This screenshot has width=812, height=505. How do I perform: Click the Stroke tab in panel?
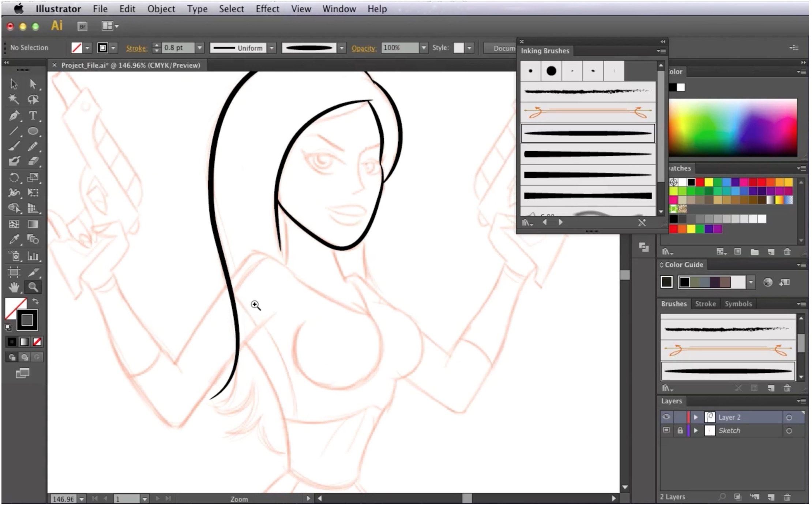[706, 303]
